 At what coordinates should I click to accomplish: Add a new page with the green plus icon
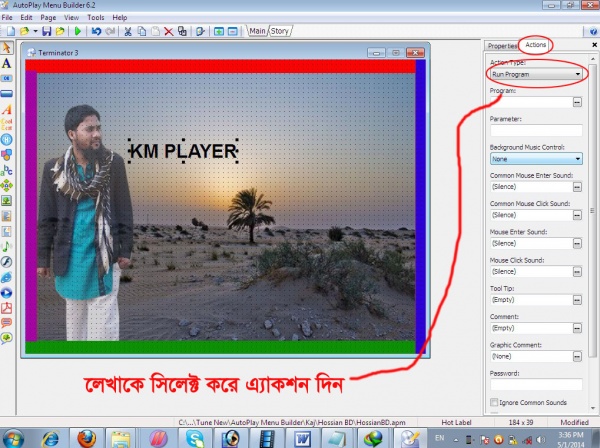point(219,31)
